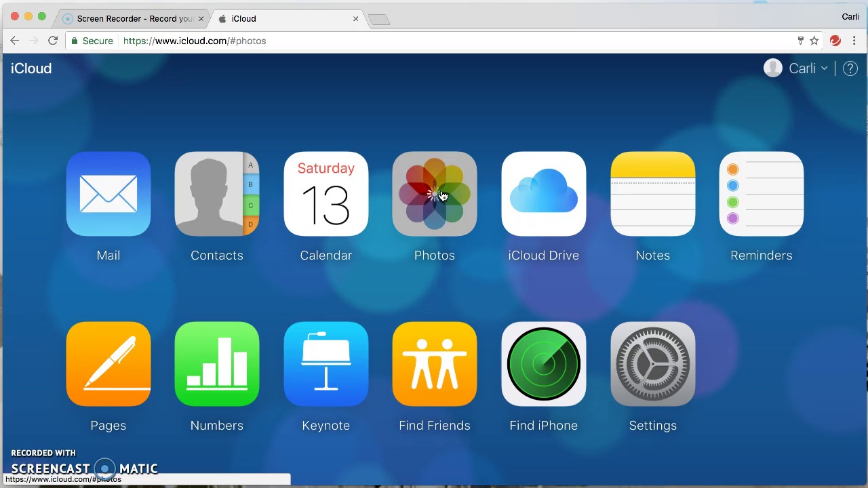
Task: Open the iCloud Drive cloud icon
Action: (x=544, y=194)
